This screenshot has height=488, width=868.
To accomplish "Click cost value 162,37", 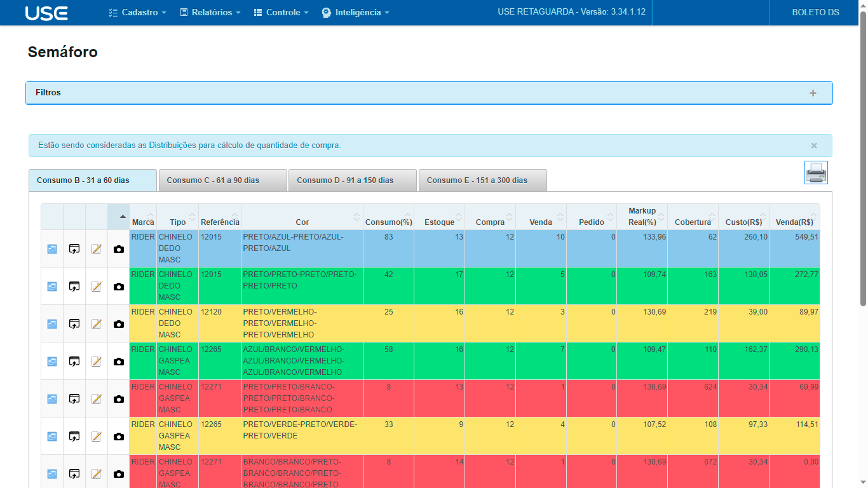I will pos(755,349).
